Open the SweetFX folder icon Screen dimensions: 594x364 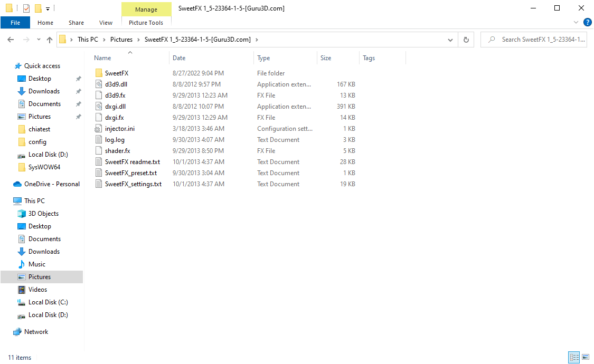click(x=99, y=73)
